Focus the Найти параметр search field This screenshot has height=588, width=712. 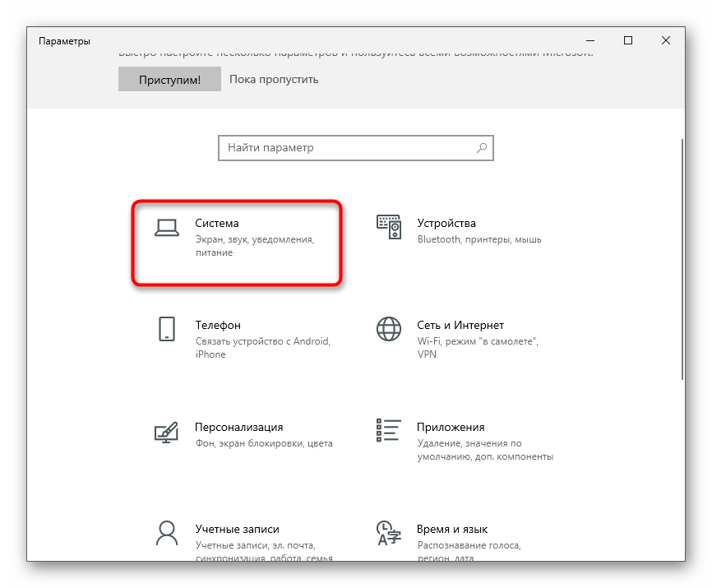[x=345, y=148]
